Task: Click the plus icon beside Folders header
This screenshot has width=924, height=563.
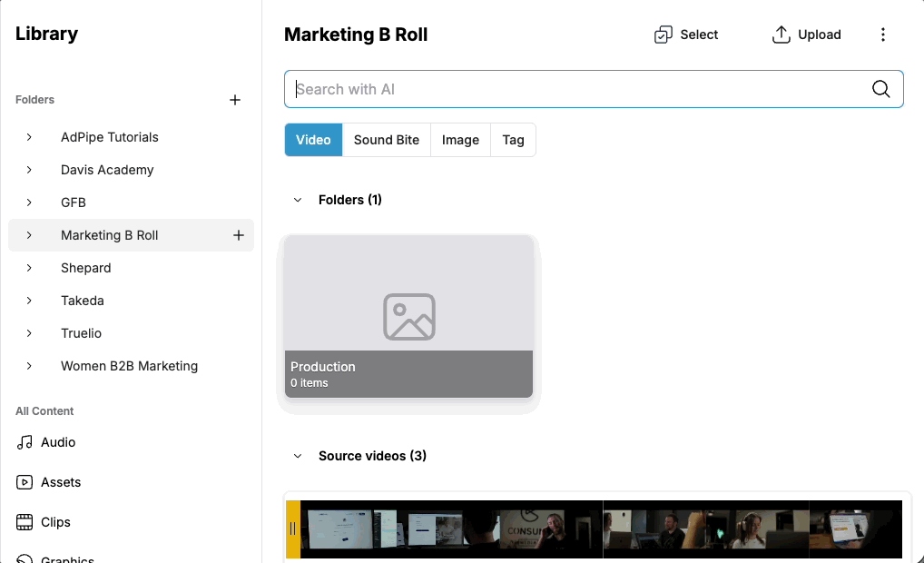Action: click(235, 100)
